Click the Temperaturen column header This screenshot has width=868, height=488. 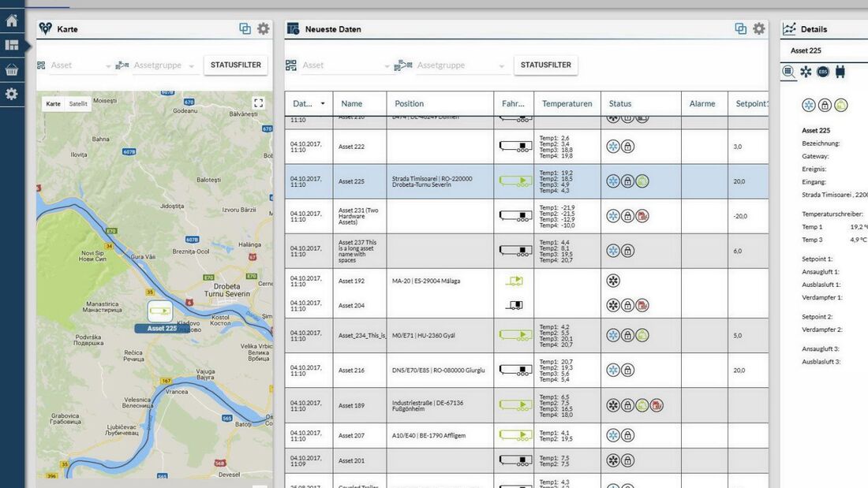[567, 103]
